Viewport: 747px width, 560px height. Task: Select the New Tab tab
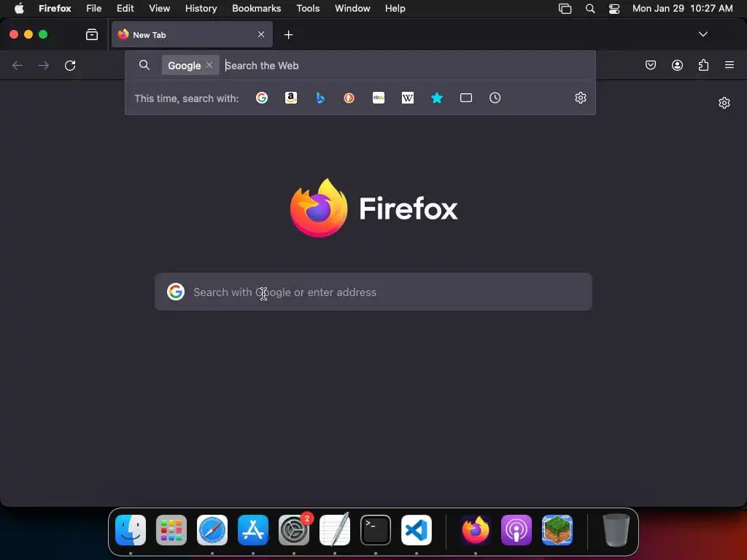click(192, 34)
